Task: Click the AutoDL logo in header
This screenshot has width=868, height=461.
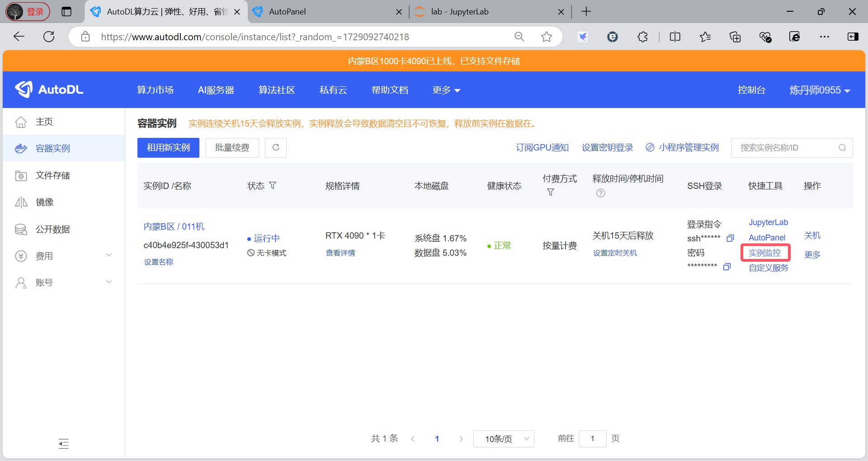Action: tap(49, 89)
